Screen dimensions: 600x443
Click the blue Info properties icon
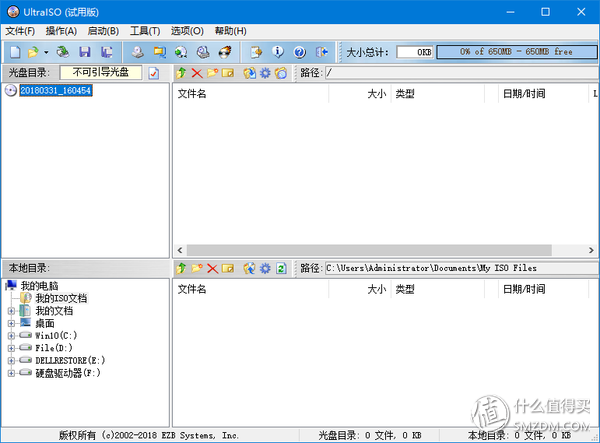(278, 52)
